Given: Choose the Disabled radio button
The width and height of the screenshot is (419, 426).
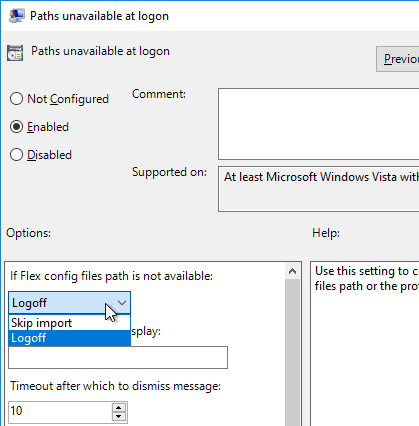Looking at the screenshot, I should 16,155.
